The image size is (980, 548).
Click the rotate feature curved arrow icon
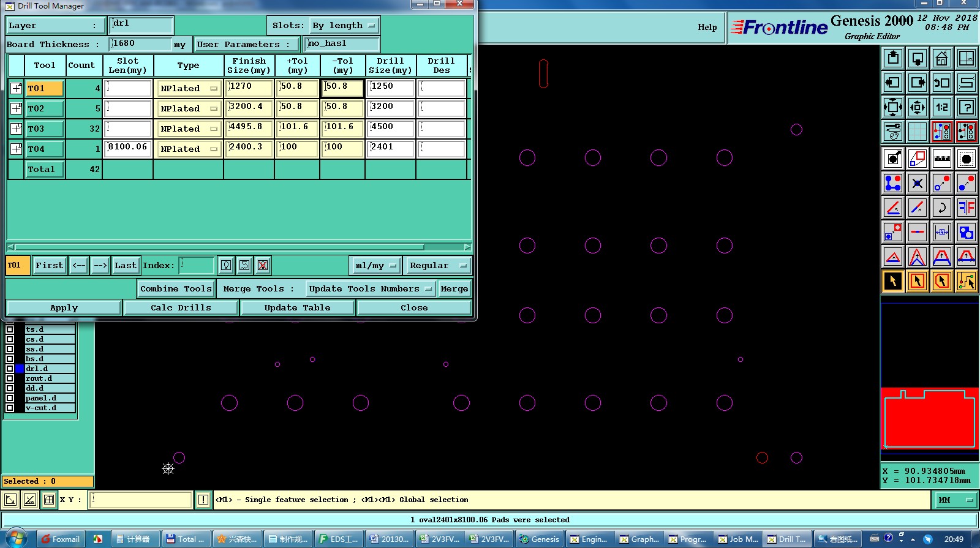coord(942,208)
